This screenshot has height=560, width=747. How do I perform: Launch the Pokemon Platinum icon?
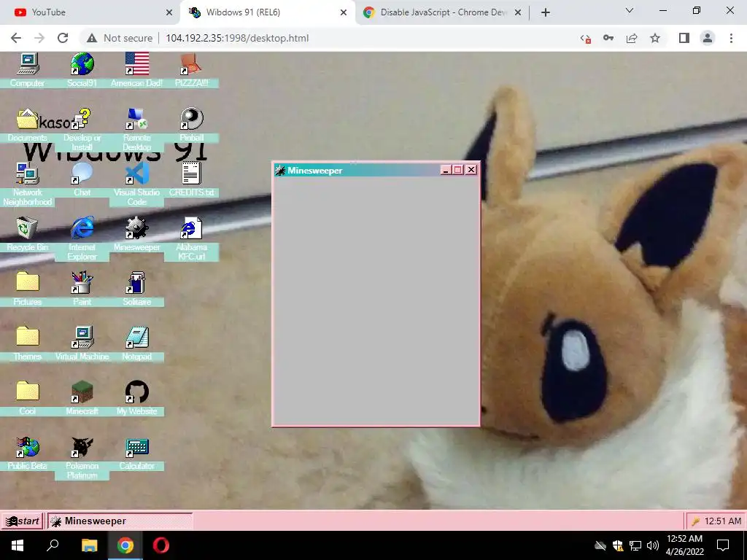coord(82,447)
